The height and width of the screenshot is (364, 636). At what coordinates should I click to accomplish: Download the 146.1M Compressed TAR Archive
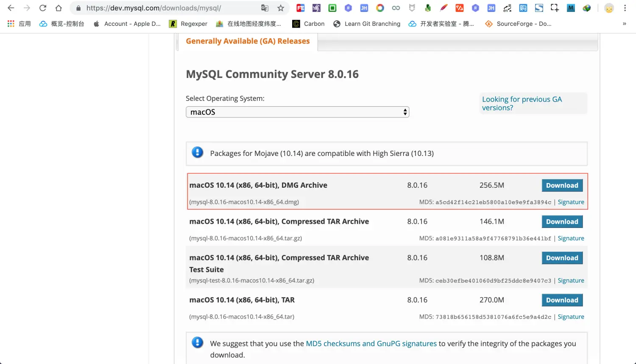coord(562,222)
